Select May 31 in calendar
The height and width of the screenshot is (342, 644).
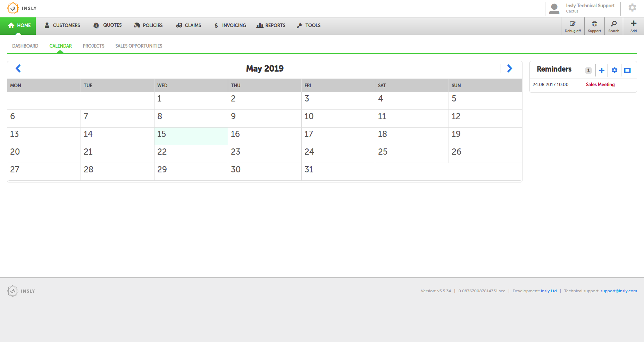click(338, 172)
